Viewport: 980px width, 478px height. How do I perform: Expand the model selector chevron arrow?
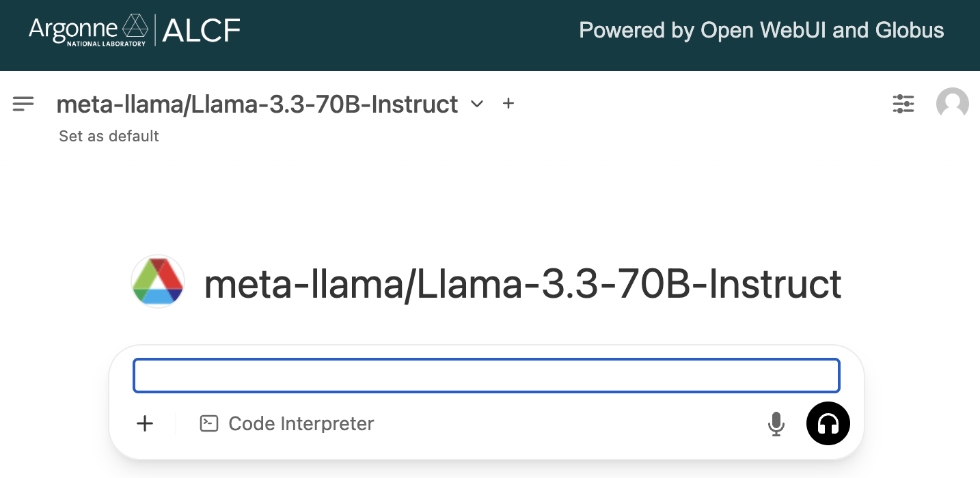click(x=477, y=104)
